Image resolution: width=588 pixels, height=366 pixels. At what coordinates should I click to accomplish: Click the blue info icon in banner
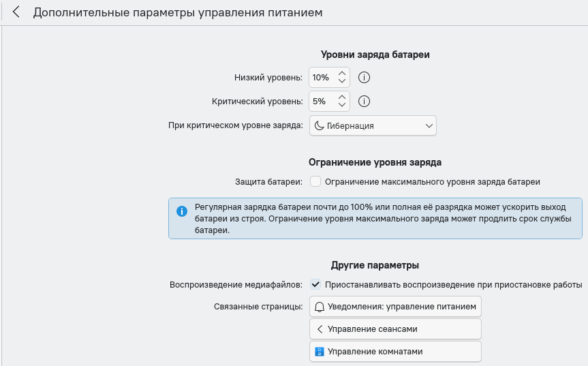pyautogui.click(x=182, y=211)
